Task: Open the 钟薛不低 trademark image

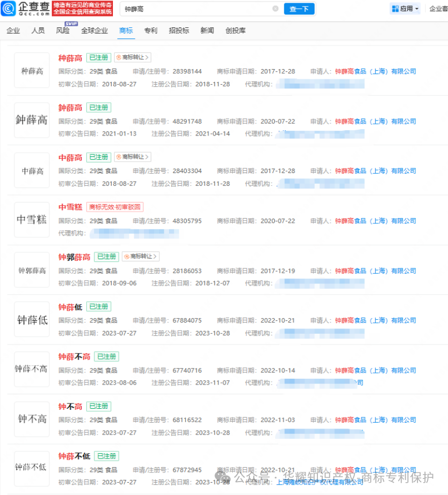Action: coord(32,469)
